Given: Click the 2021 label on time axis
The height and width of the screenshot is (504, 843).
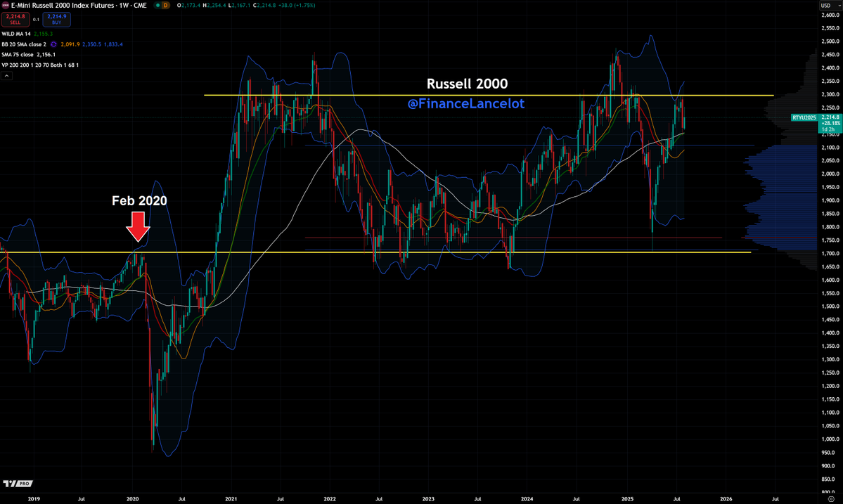Looking at the screenshot, I should coord(231,498).
